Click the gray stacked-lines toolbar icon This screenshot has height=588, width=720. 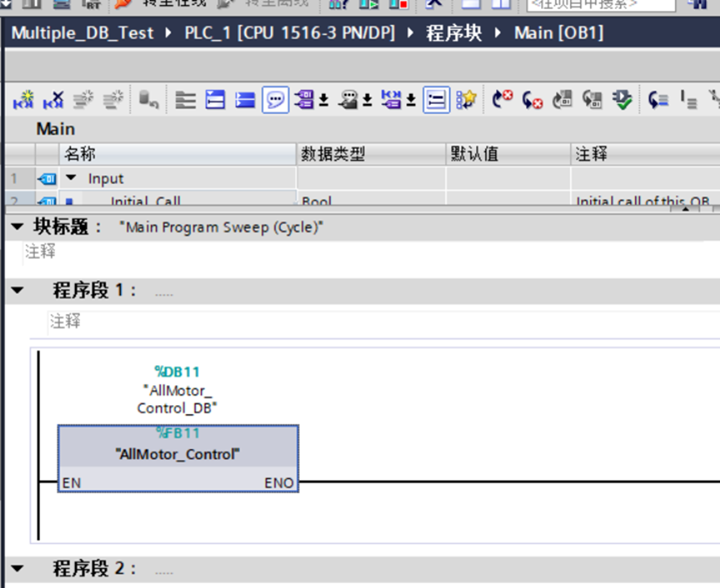point(186,100)
